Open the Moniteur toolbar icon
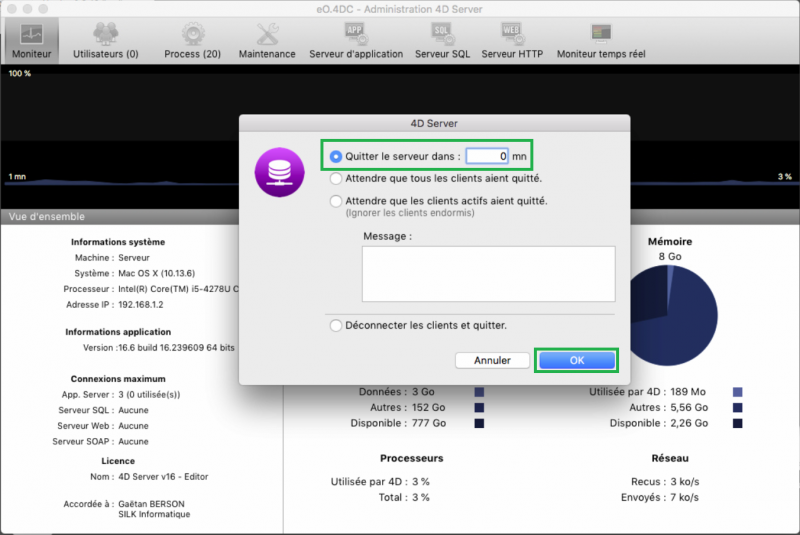This screenshot has width=800, height=535. pyautogui.click(x=32, y=35)
